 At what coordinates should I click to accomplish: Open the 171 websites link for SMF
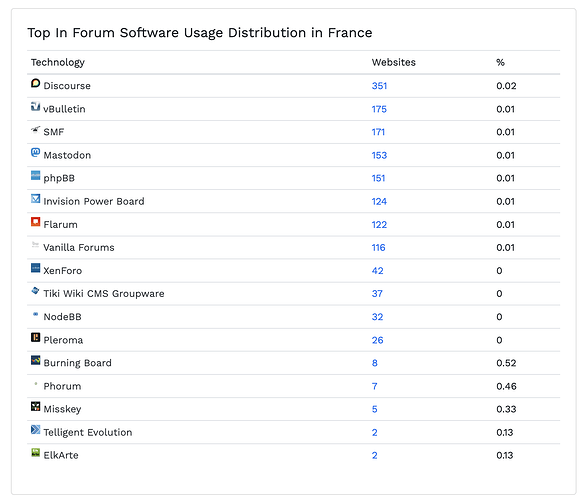tap(378, 132)
